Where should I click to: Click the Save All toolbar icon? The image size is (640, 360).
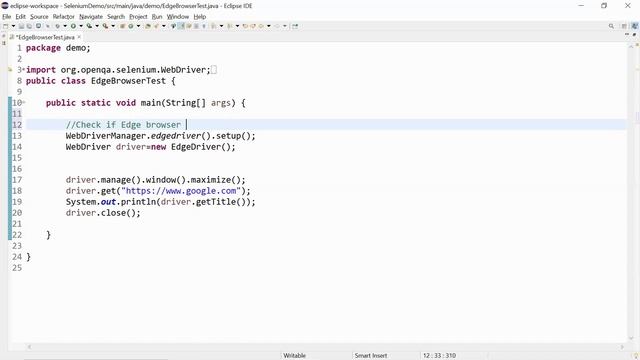[29, 26]
